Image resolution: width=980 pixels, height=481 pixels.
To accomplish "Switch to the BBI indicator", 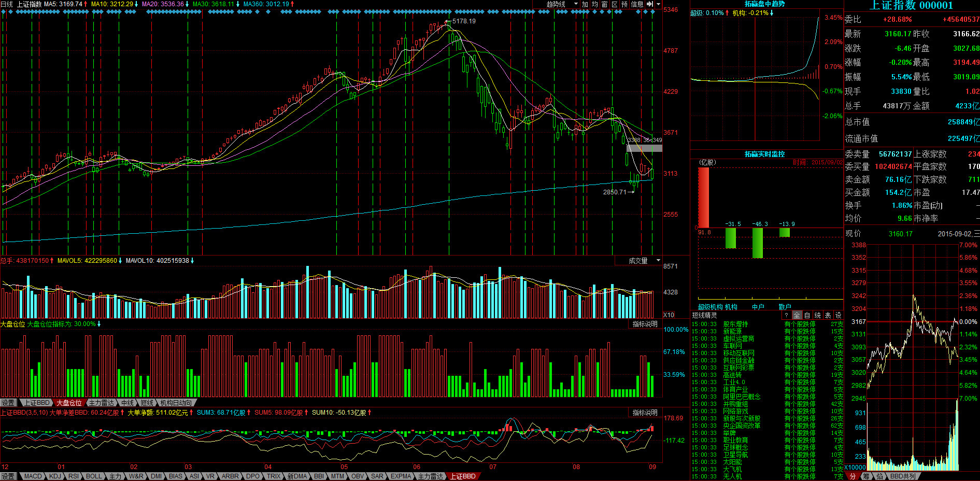I will 319,476.
